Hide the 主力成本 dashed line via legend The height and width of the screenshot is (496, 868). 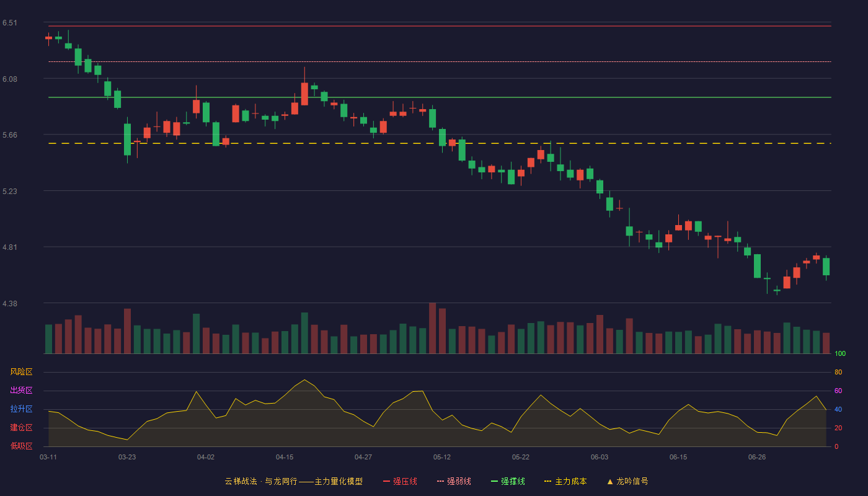[x=565, y=481]
